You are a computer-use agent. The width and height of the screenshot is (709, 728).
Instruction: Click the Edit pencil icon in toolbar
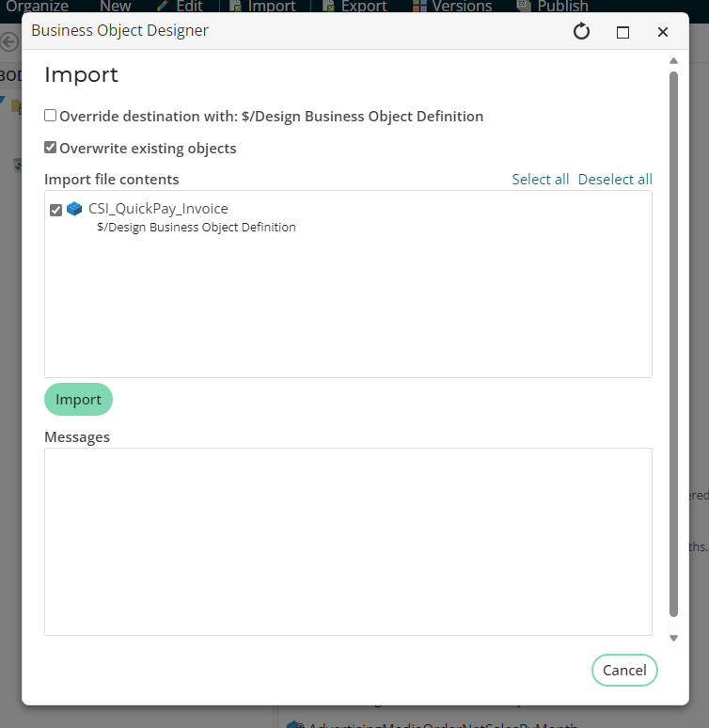163,7
